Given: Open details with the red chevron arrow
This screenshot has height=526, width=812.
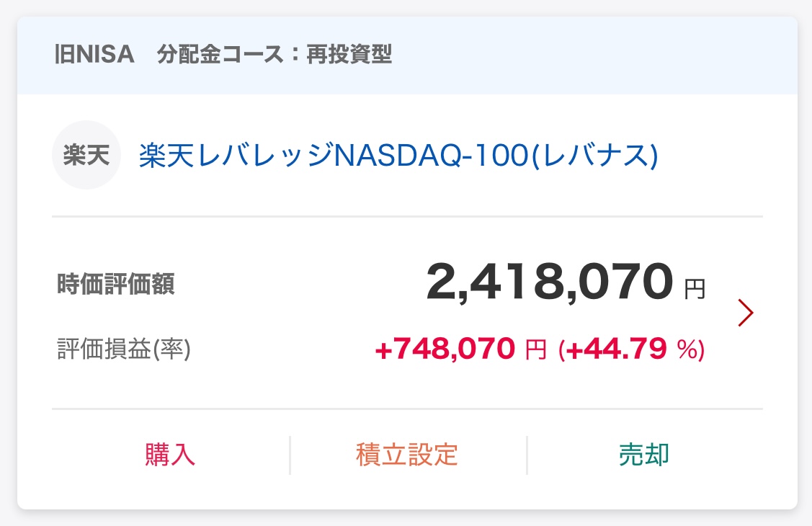Looking at the screenshot, I should (x=746, y=313).
